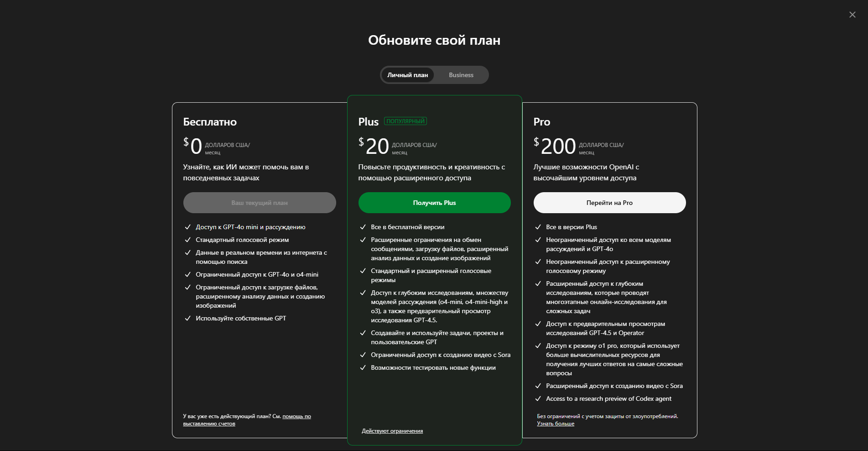Click text Возможности тестировать новые функции

(433, 367)
